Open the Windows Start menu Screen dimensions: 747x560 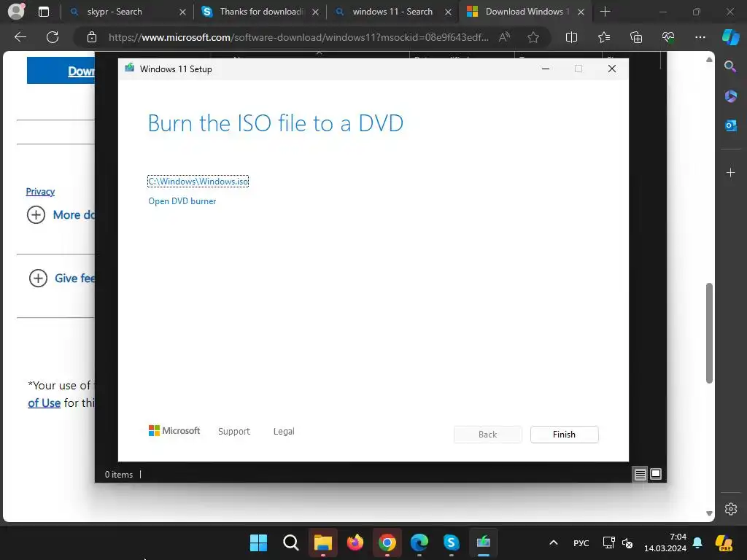tap(259, 542)
